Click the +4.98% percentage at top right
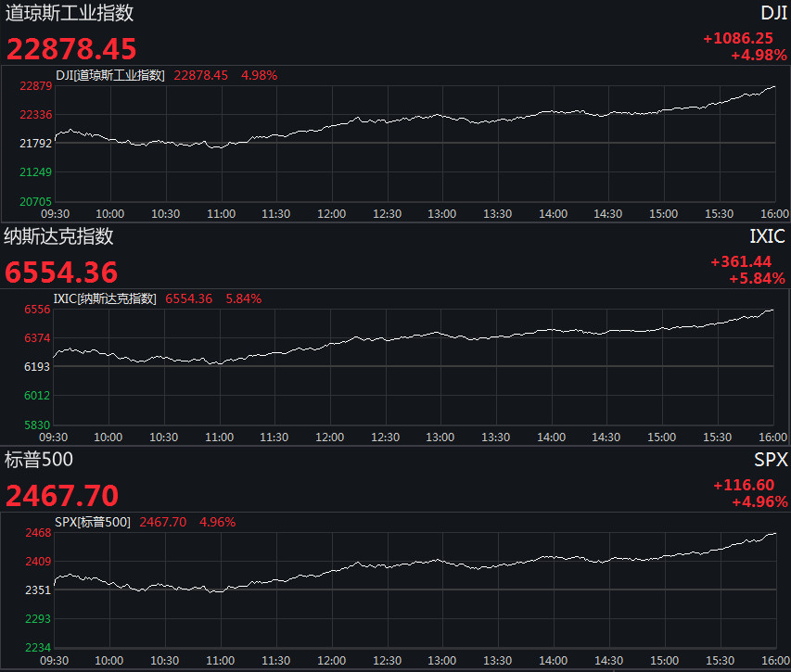791x672 pixels. [x=759, y=55]
